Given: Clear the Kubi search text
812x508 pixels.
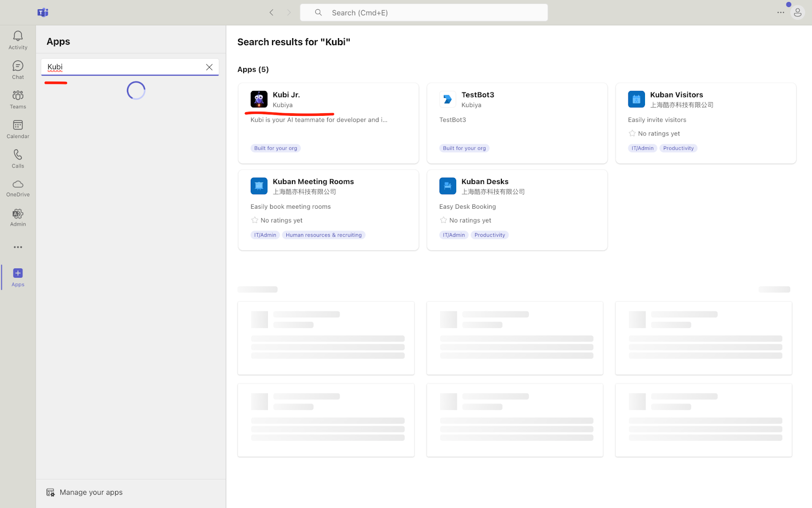Looking at the screenshot, I should [x=209, y=67].
